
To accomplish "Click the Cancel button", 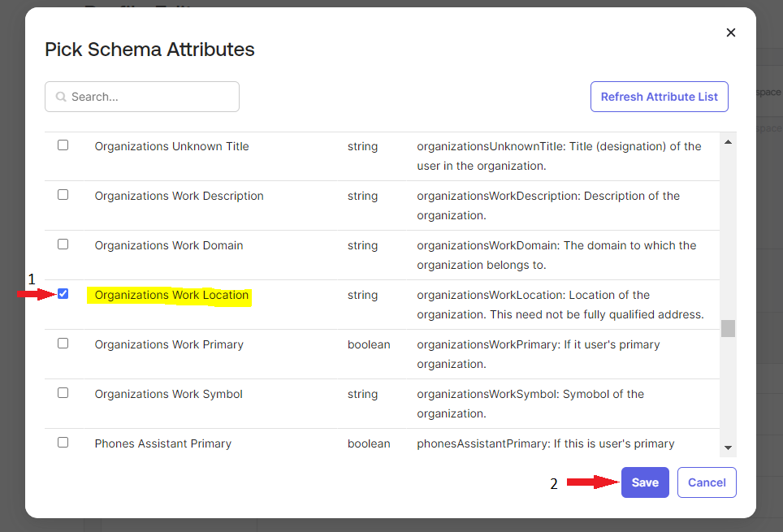I will click(x=706, y=482).
